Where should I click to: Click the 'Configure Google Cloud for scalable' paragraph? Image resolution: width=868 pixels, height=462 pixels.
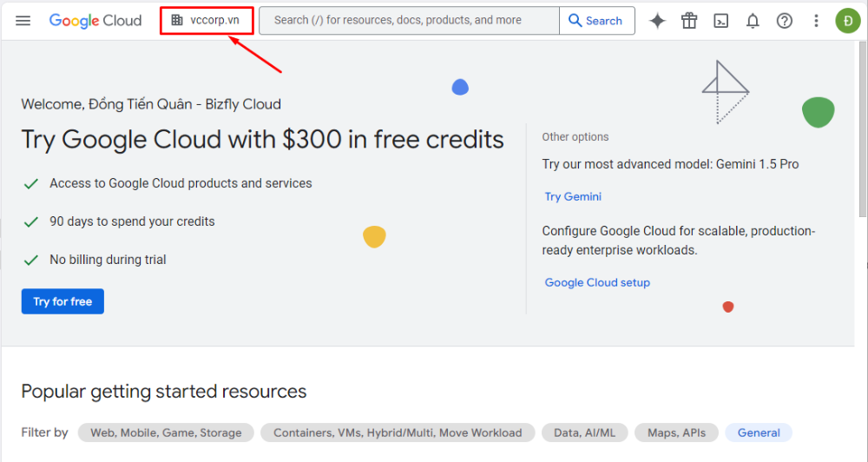(679, 241)
